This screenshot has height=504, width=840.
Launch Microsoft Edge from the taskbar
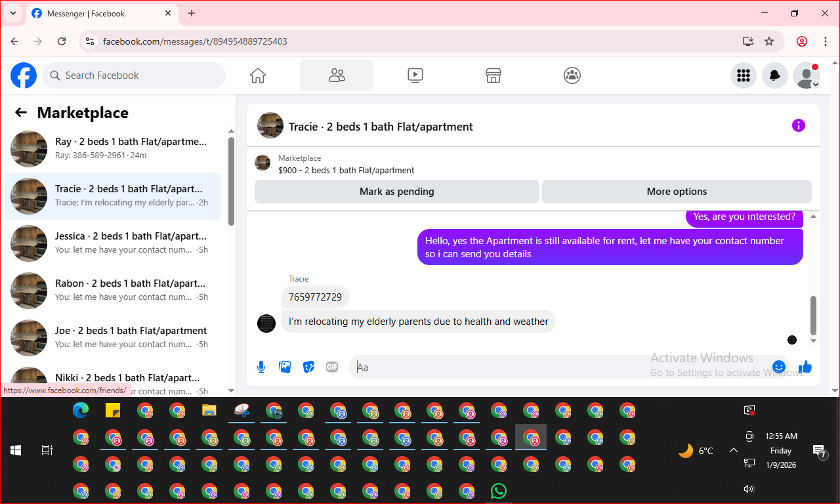(81, 411)
